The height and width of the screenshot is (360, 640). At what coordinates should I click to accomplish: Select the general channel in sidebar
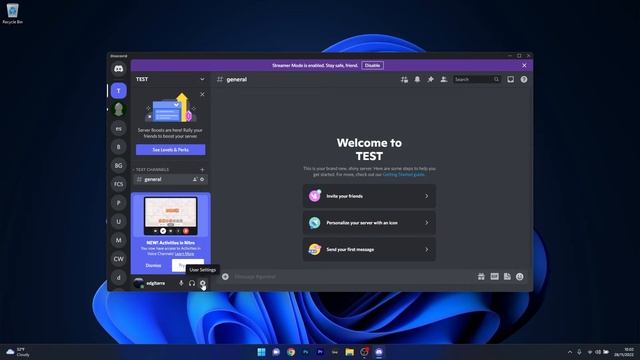(x=171, y=180)
